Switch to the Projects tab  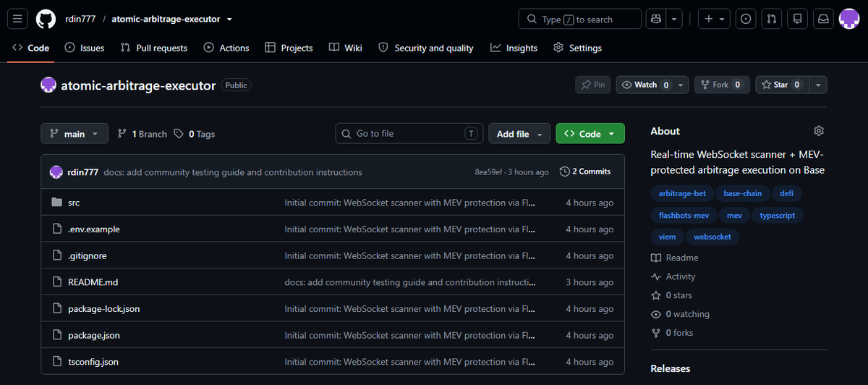tap(289, 48)
